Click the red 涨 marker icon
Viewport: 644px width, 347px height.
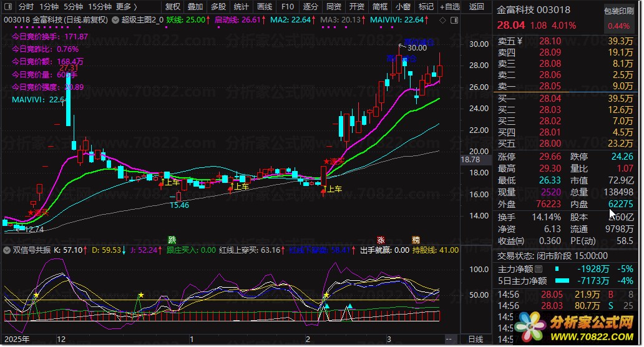pos(381,240)
